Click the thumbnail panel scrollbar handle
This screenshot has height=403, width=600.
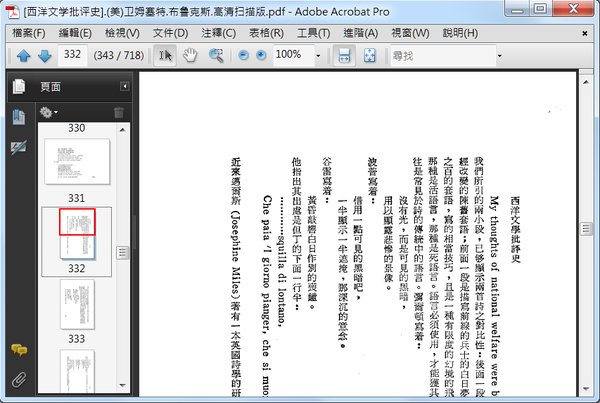pos(122,253)
